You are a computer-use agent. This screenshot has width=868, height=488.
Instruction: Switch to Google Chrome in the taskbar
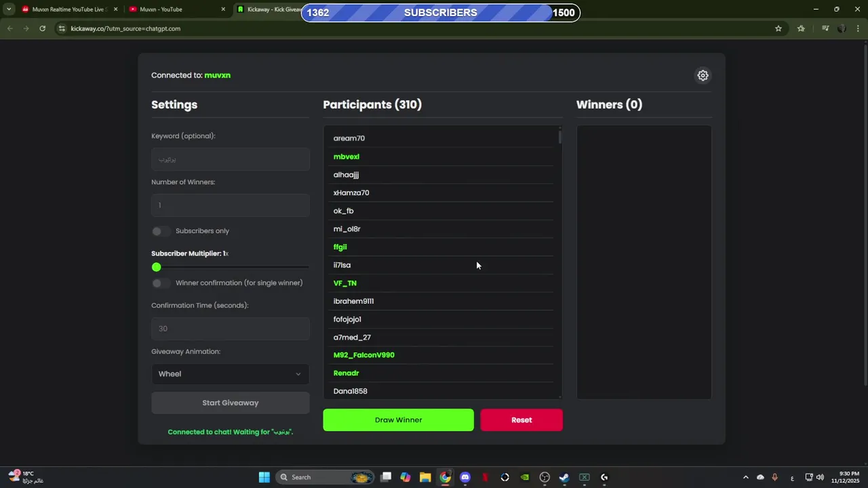[445, 477]
